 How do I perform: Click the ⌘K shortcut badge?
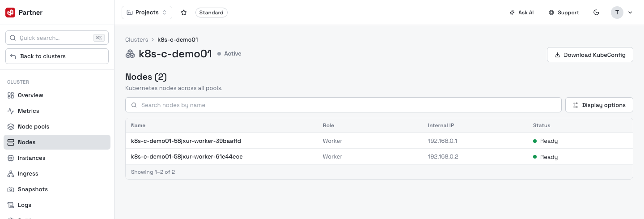pyautogui.click(x=99, y=38)
